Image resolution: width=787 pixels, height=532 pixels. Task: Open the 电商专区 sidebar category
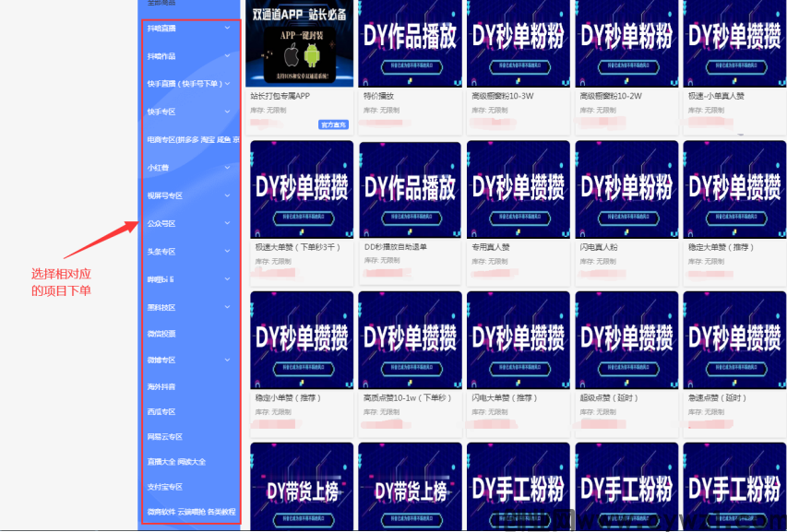tap(193, 140)
